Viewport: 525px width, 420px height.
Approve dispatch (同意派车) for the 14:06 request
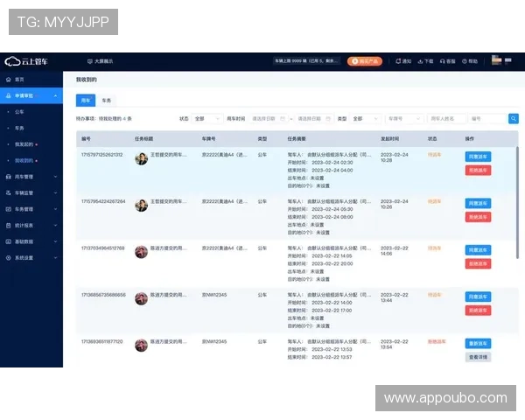478,250
